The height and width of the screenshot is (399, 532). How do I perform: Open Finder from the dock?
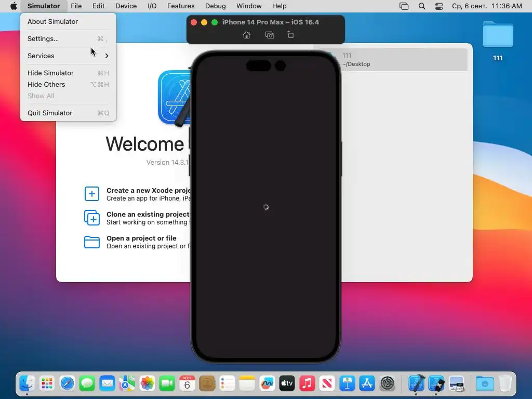click(x=27, y=384)
